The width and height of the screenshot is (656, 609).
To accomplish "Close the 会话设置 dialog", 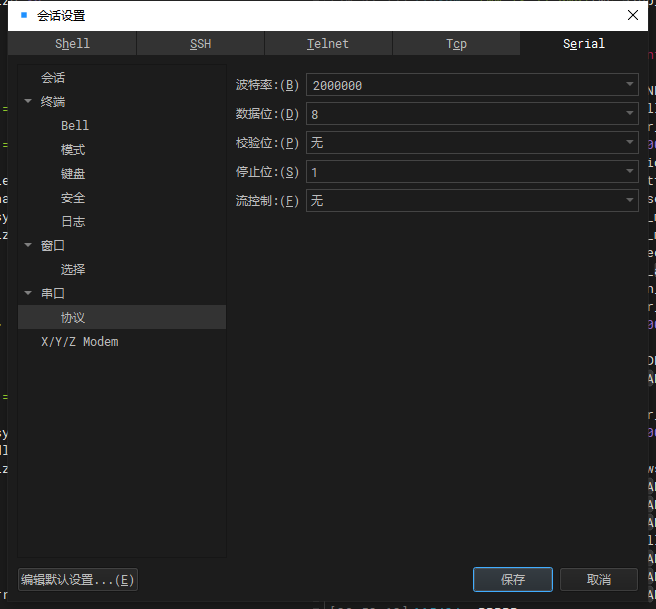I will click(633, 15).
